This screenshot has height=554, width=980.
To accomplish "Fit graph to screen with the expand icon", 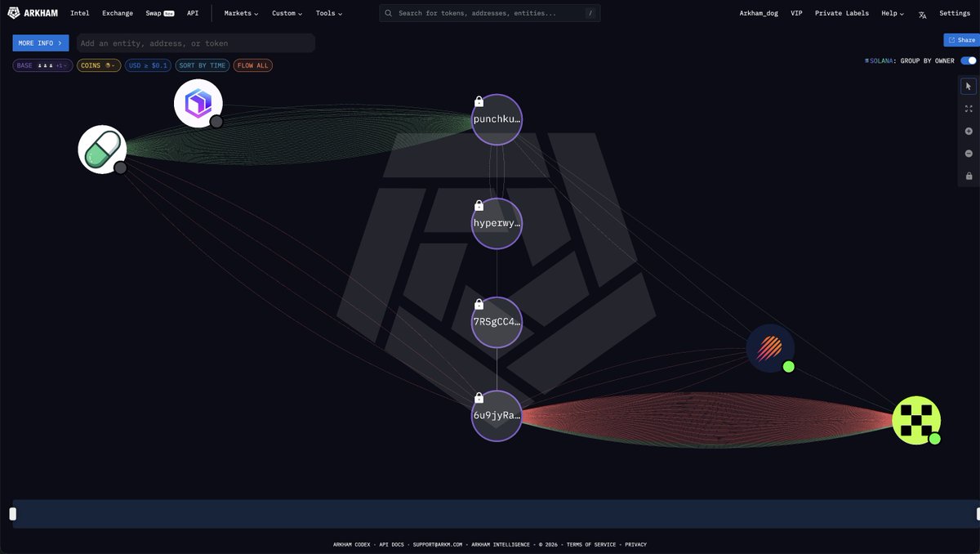I will tap(969, 108).
